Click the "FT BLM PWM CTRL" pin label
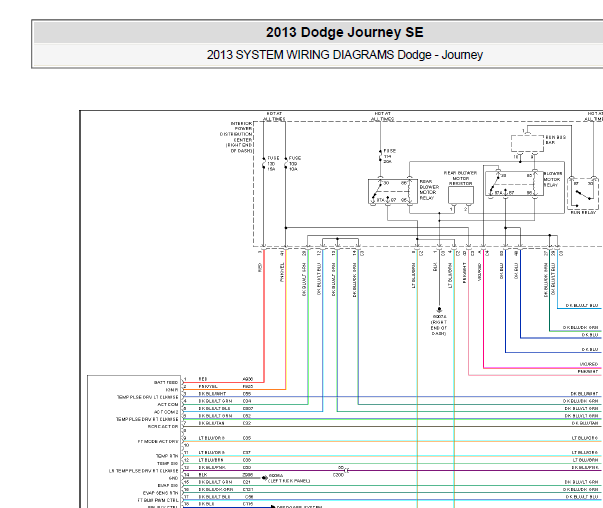The width and height of the screenshot is (603, 508). pos(158,500)
